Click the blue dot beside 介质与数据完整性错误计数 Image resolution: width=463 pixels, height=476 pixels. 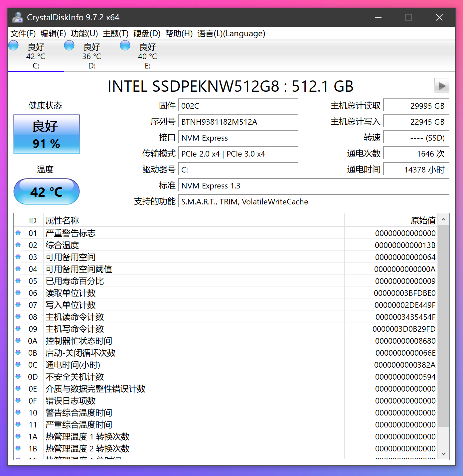[x=18, y=388]
